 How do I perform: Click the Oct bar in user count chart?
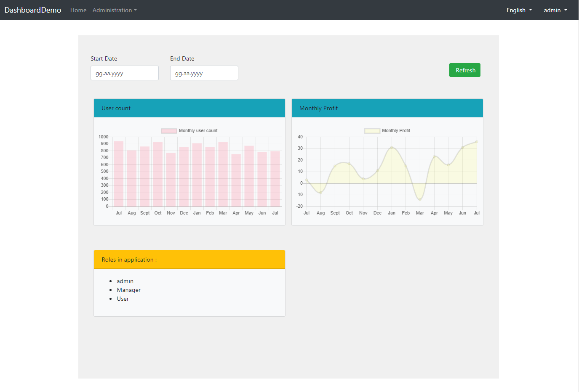coord(158,174)
